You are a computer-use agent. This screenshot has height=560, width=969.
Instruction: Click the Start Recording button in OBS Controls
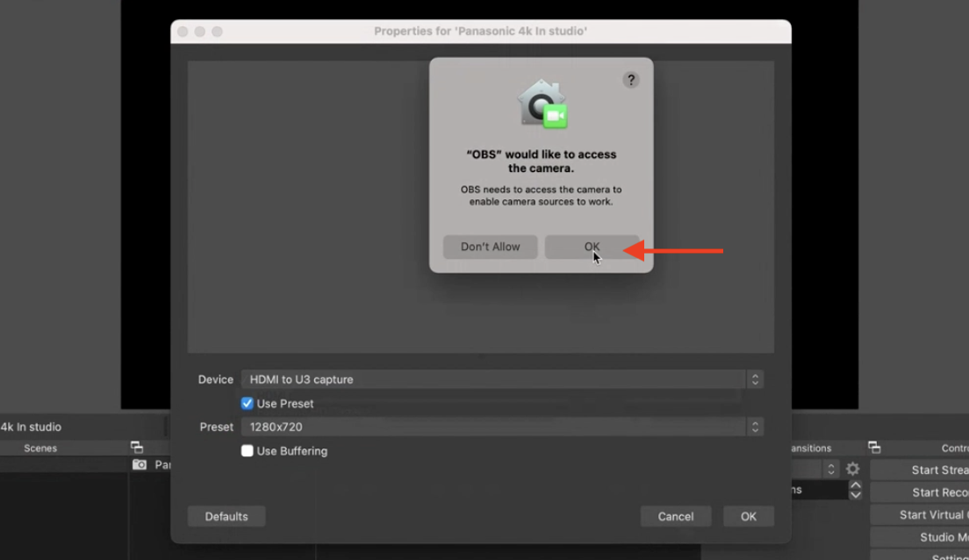tap(920, 492)
